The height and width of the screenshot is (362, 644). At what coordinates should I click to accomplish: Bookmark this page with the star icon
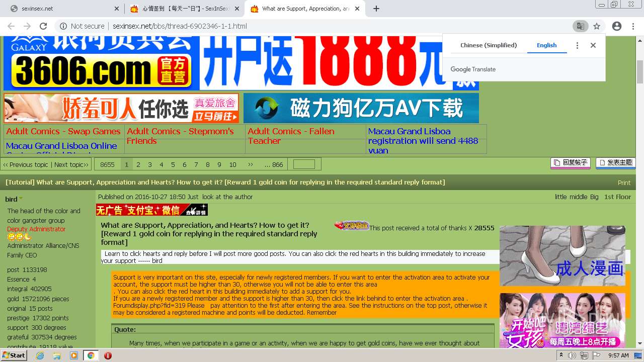[597, 26]
